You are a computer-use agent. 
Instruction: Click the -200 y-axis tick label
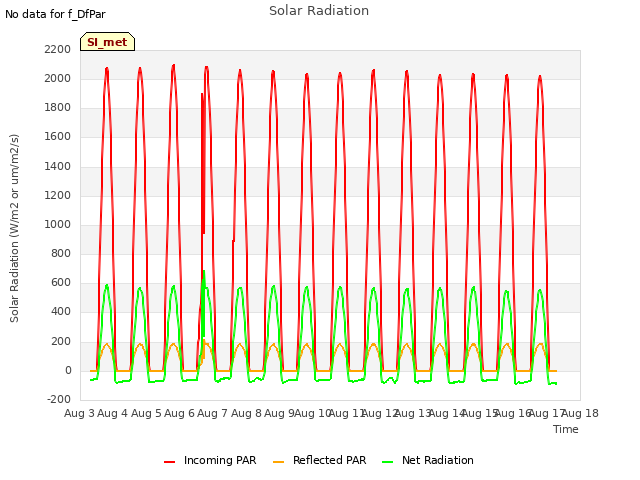pos(59,400)
